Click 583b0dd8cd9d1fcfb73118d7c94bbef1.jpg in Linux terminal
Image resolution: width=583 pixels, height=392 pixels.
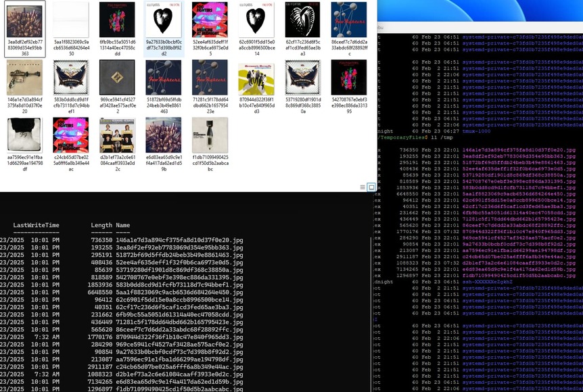(519, 188)
